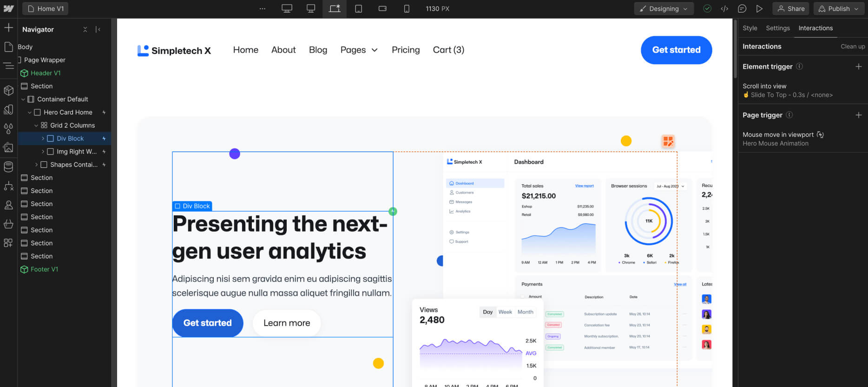The height and width of the screenshot is (387, 868).
Task: Open the Logic flows panel
Action: 8,186
